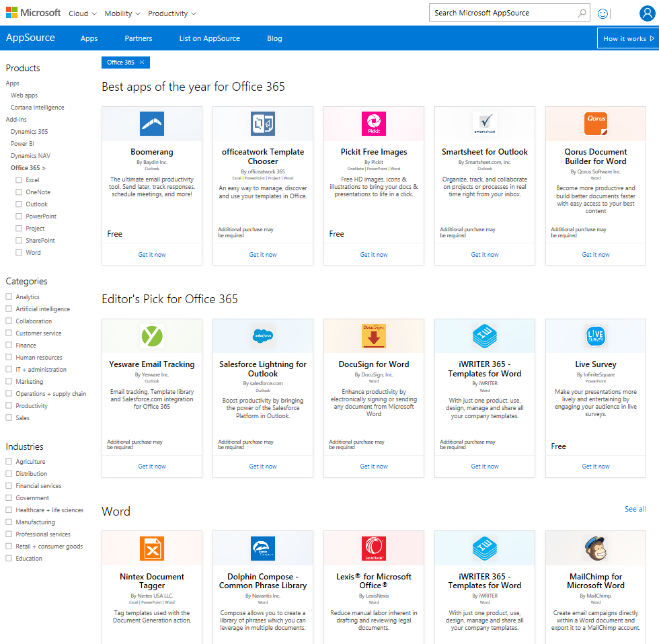
Task: Click Get it now for Boomerang
Action: [x=152, y=255]
